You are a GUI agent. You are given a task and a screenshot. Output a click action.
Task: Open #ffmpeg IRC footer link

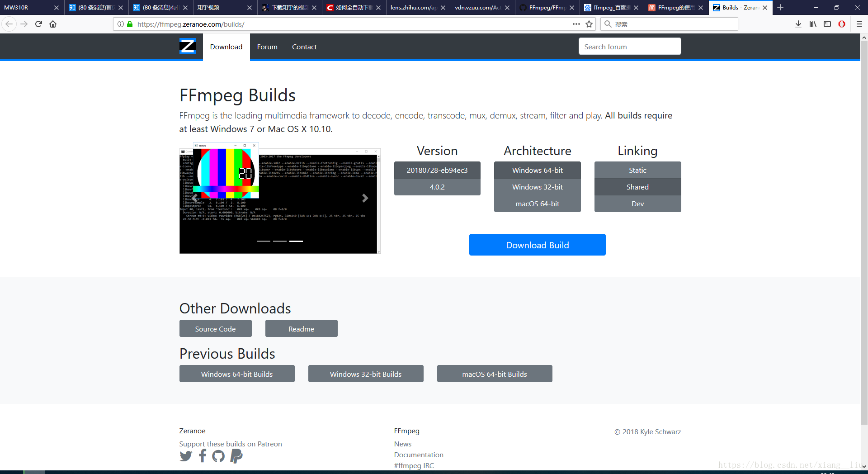[414, 466]
